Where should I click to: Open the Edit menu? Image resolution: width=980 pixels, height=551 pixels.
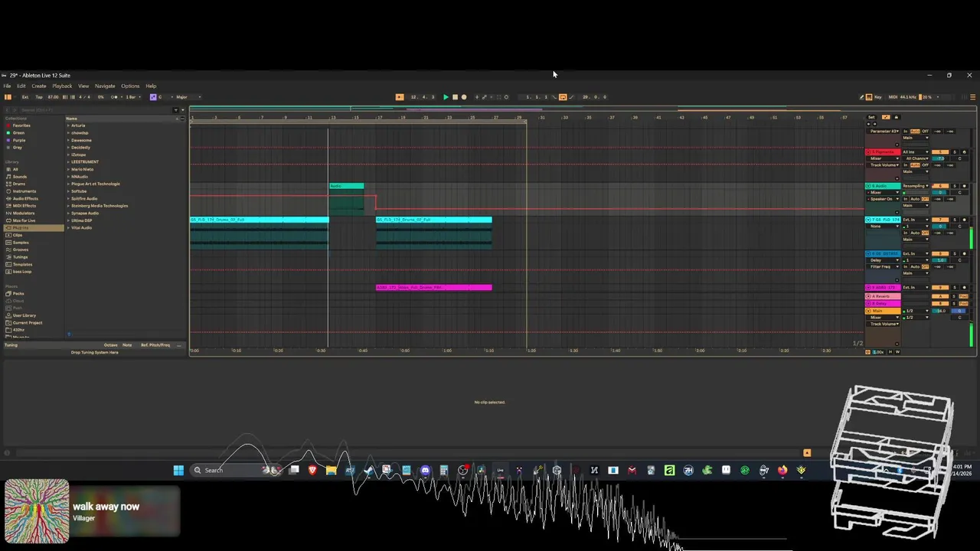point(21,86)
